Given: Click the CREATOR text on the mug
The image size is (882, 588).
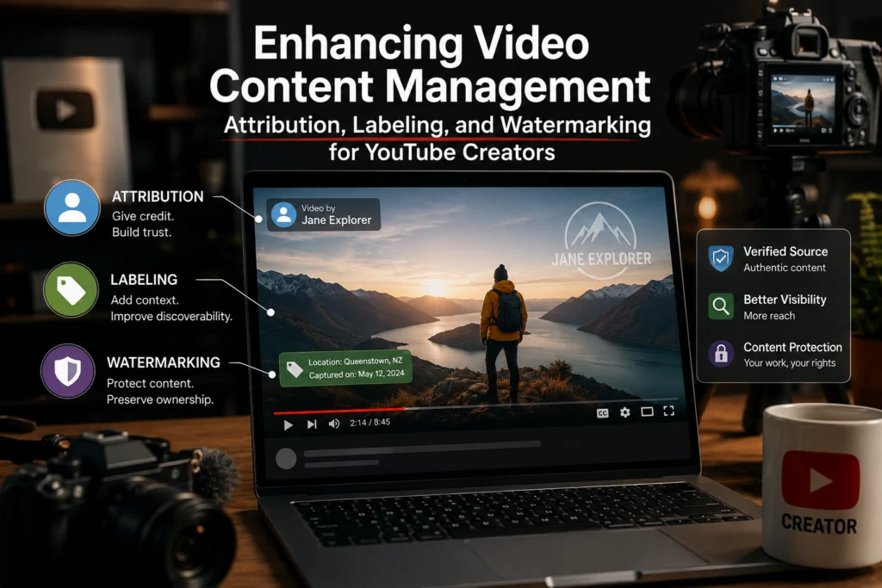Looking at the screenshot, I should [x=819, y=525].
